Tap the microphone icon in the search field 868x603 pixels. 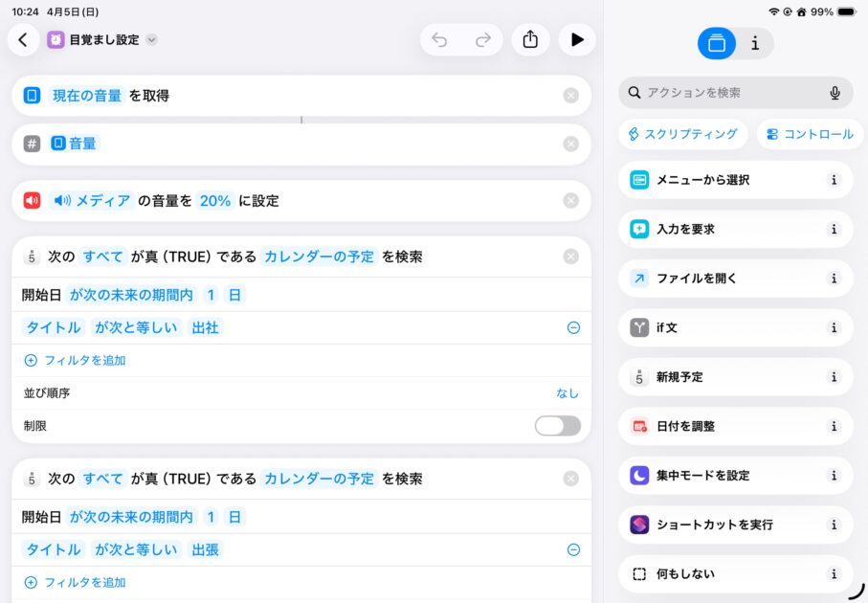835,93
